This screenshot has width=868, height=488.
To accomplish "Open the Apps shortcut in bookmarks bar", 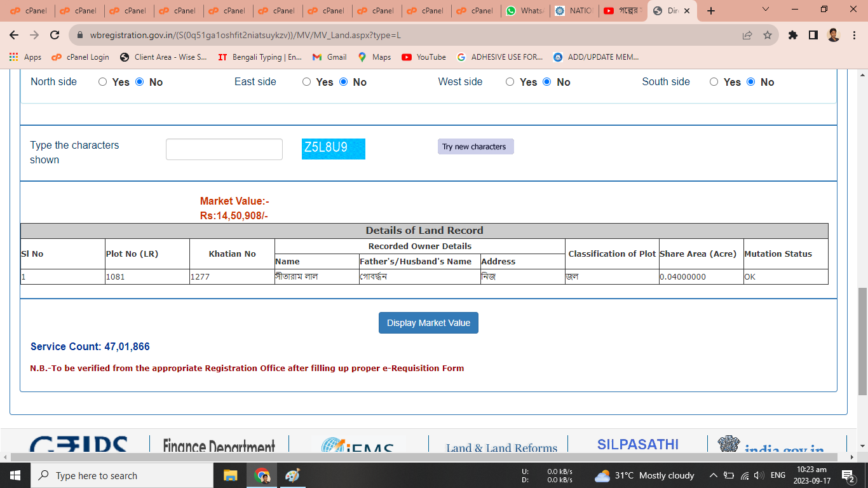I will pos(25,57).
